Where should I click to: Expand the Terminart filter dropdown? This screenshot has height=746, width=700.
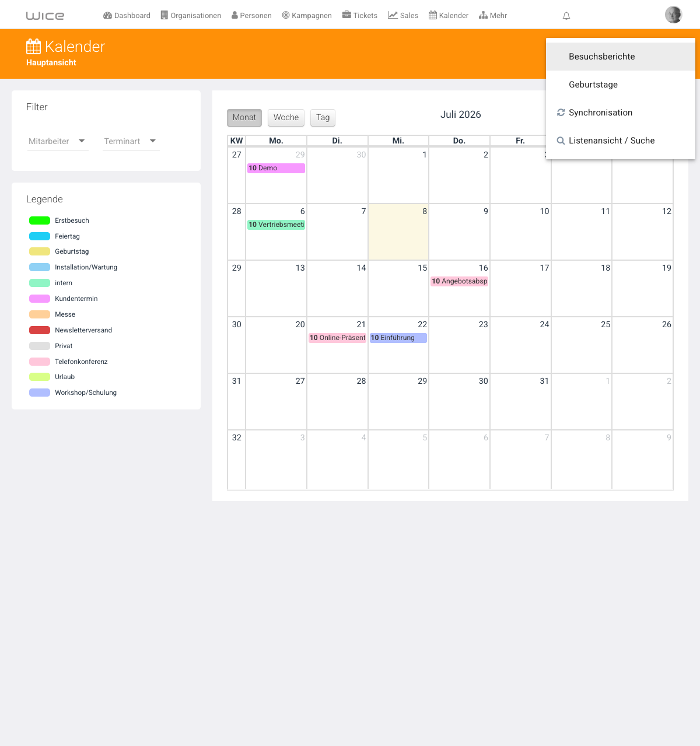click(x=131, y=141)
